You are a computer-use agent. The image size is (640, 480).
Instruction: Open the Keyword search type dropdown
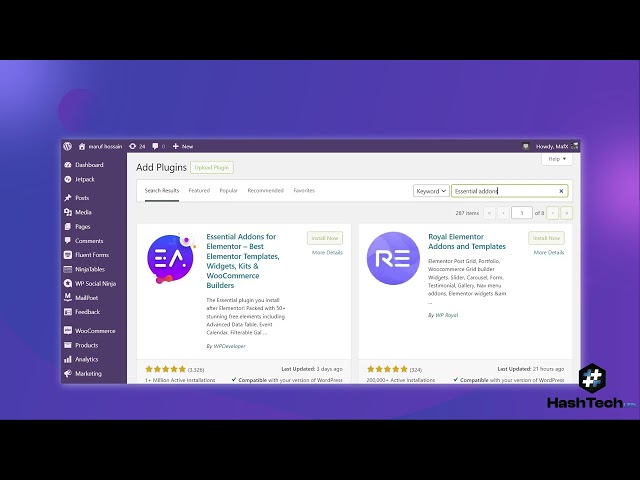(x=431, y=191)
